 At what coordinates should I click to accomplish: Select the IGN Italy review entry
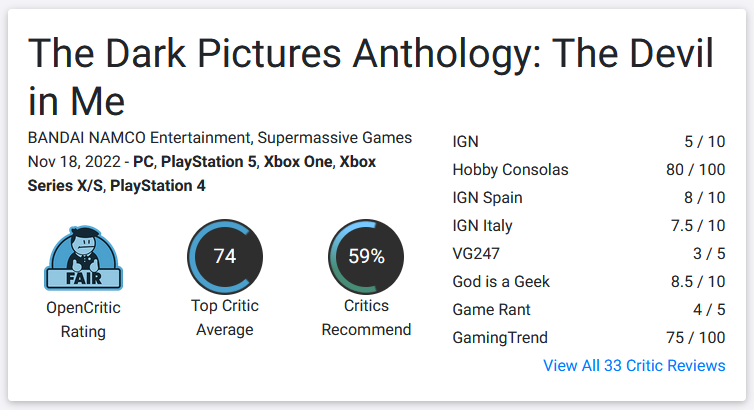[x=589, y=225]
